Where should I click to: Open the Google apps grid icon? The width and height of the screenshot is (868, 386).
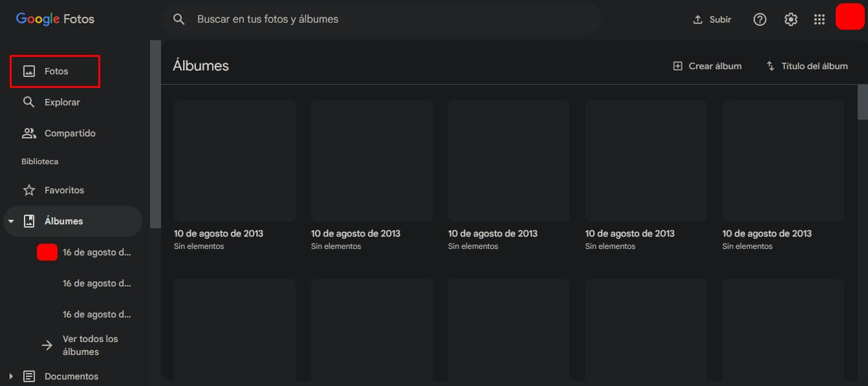point(819,19)
